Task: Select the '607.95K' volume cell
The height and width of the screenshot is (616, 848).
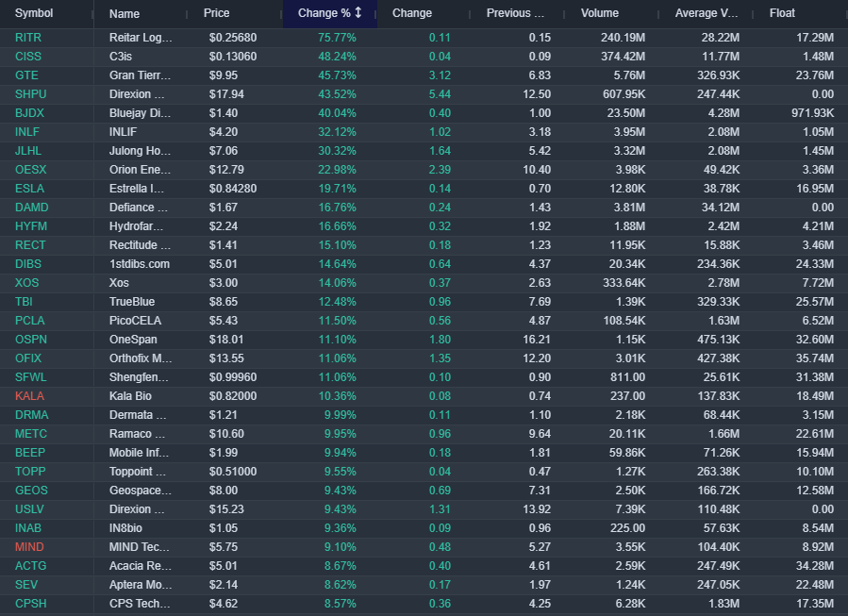Action: coord(624,94)
